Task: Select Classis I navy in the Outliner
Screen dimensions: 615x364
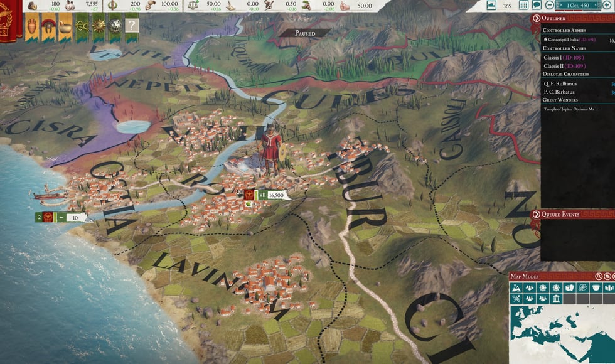Action: point(564,57)
